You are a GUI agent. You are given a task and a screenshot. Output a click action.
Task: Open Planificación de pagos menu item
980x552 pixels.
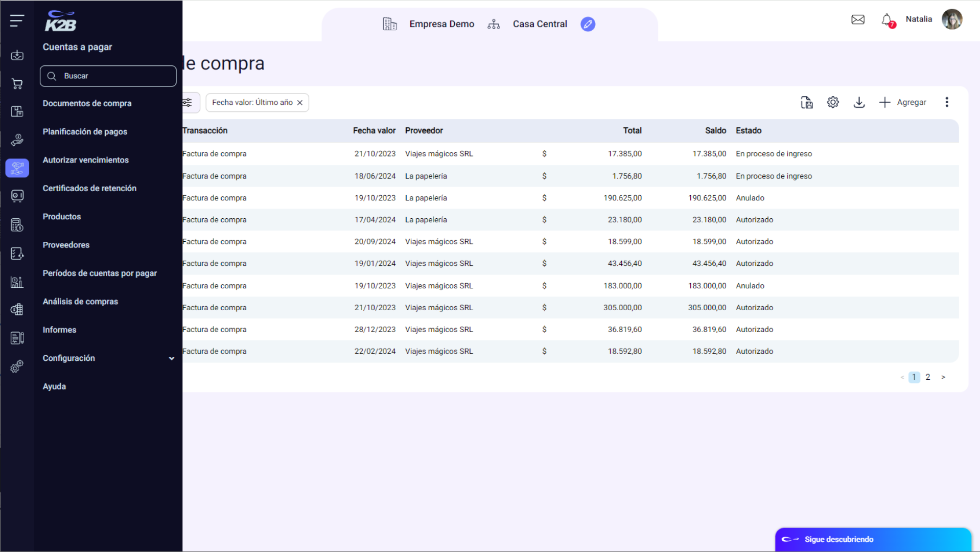85,131
